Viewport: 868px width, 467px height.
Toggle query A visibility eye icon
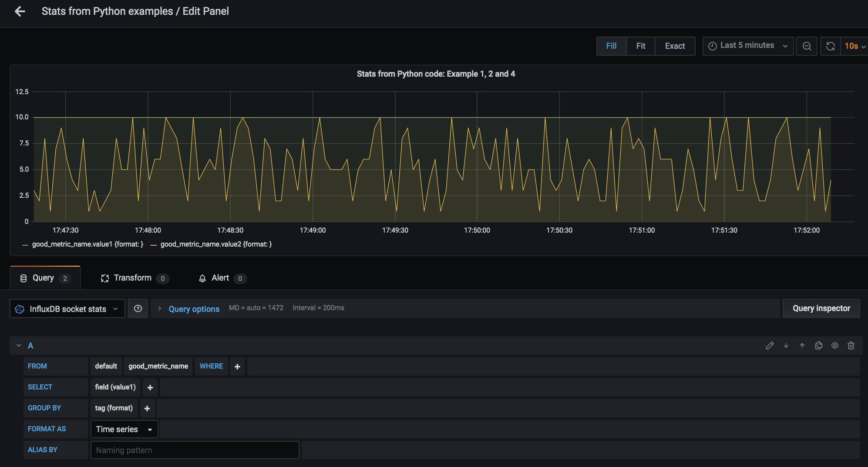[835, 345]
